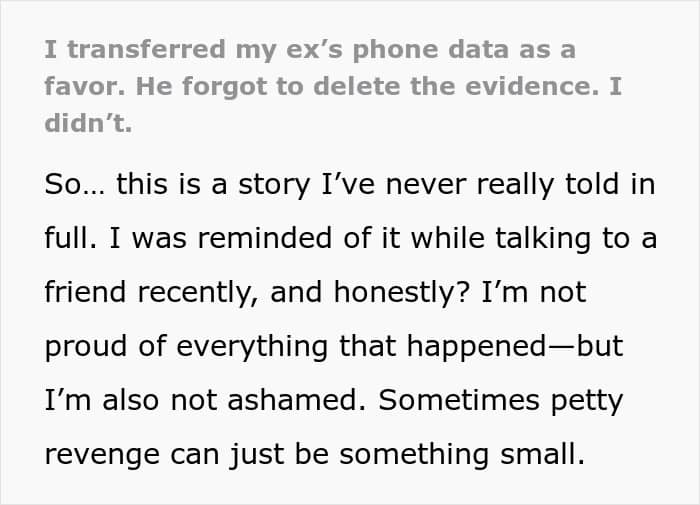Viewport: 700px width, 505px height.
Task: Click 'happened—but' in the paragraph
Action: [x=515, y=347]
